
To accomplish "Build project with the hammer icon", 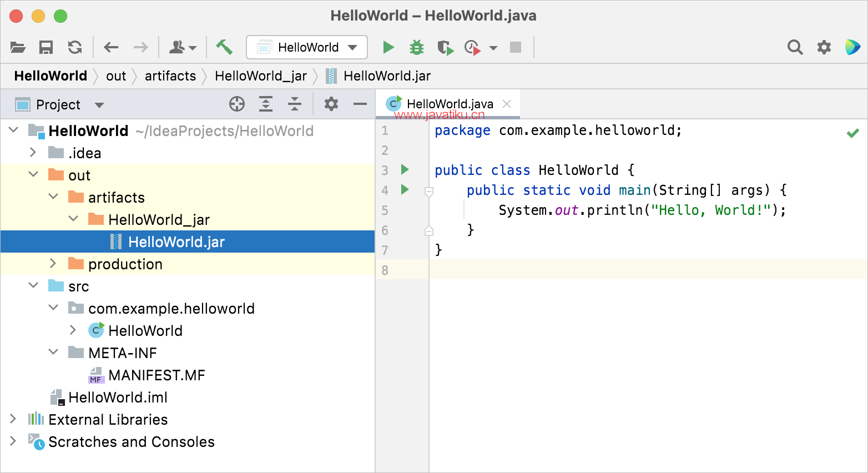I will [x=224, y=47].
